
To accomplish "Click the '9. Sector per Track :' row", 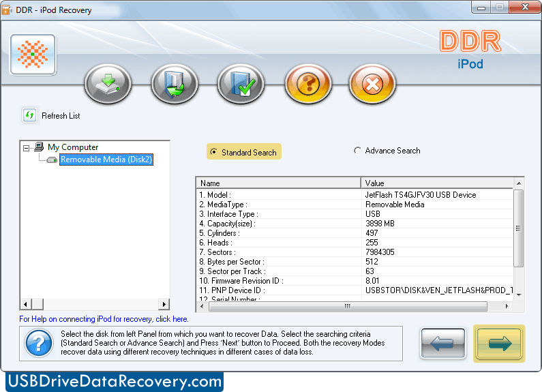I will click(232, 271).
